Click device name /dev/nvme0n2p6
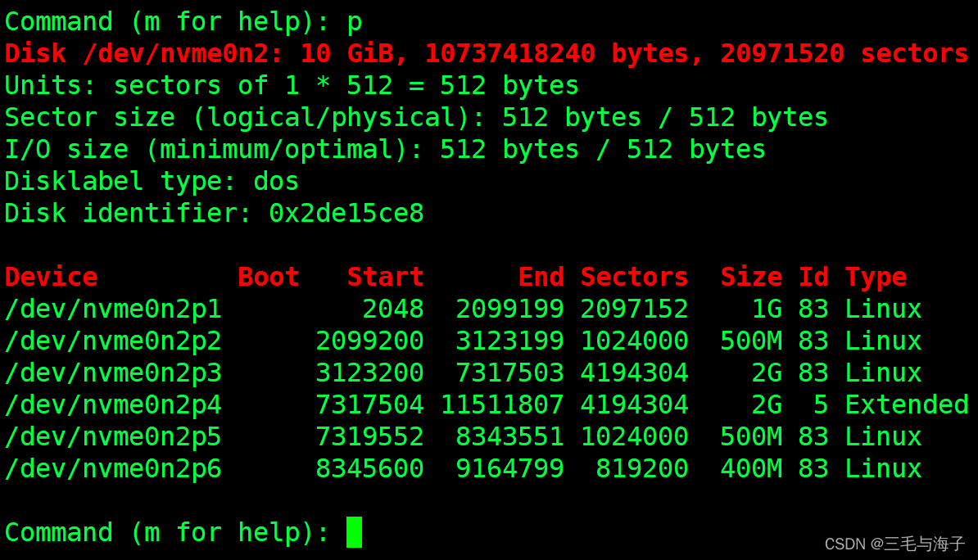978x560 pixels. tap(113, 468)
